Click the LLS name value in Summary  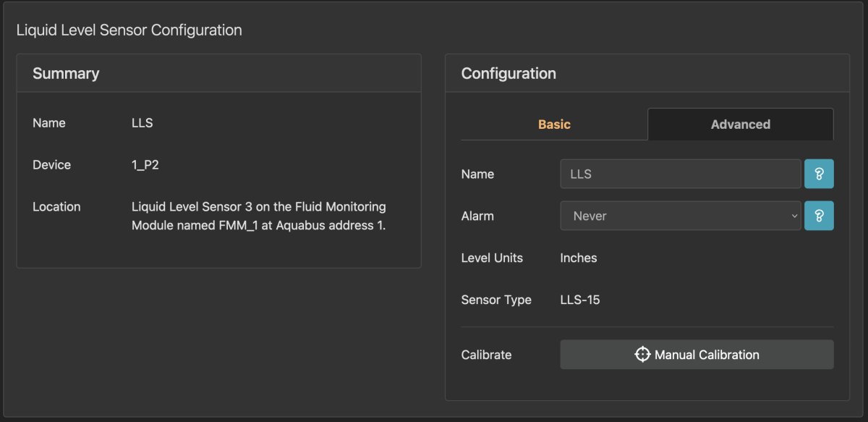coord(142,123)
